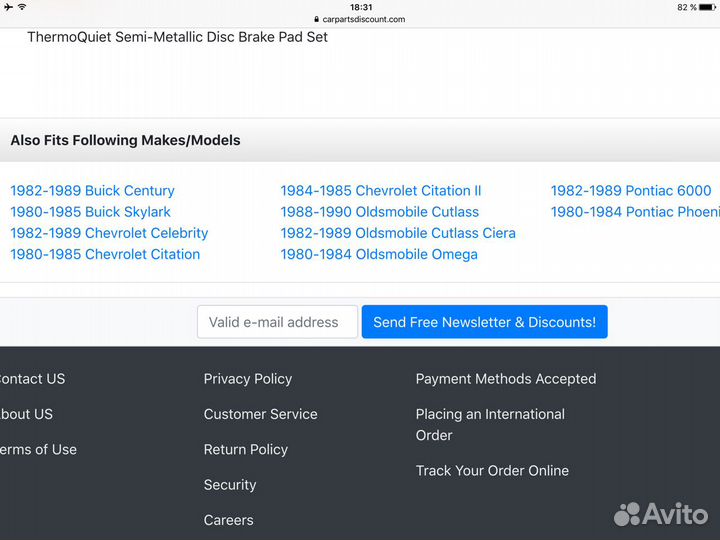The height and width of the screenshot is (540, 720).
Task: Open the 1988-1990 Oldsmobile Cutlass link
Action: point(379,212)
